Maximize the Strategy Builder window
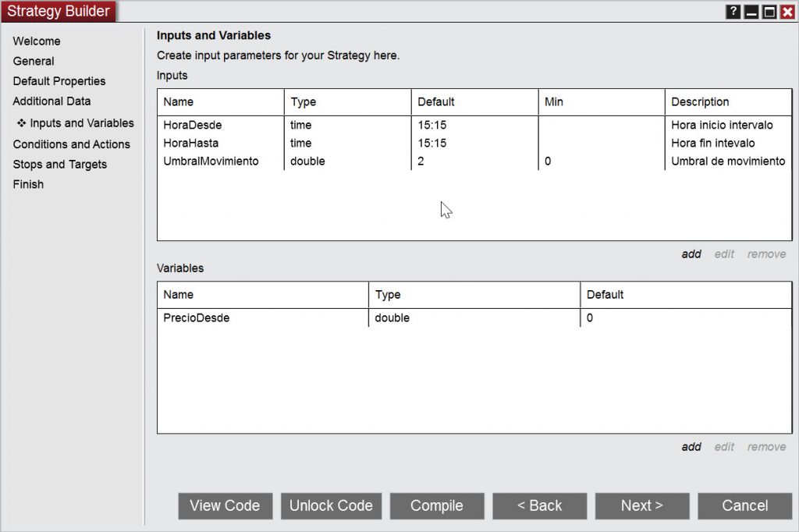This screenshot has height=532, width=799. point(769,11)
